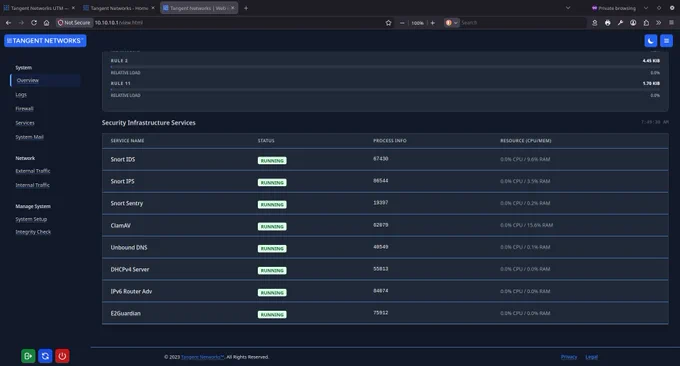
Task: Click the ClamAV service name
Action: click(x=121, y=225)
